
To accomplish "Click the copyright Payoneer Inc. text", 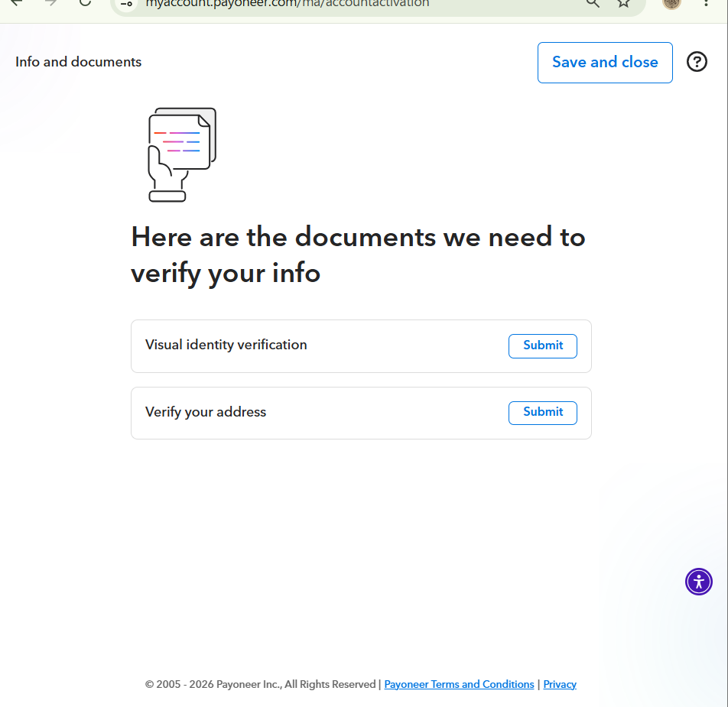I will coord(260,684).
